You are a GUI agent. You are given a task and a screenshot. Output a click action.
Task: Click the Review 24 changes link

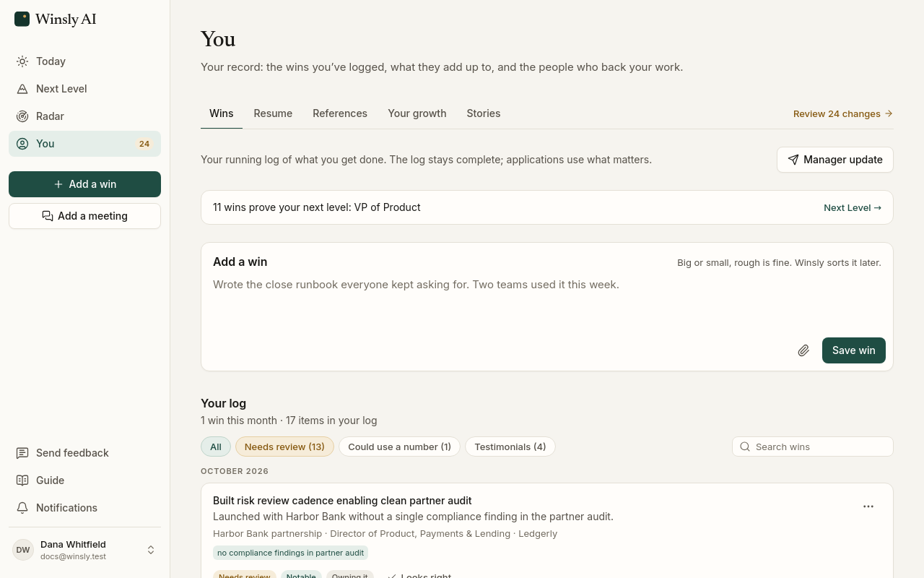coord(843,113)
